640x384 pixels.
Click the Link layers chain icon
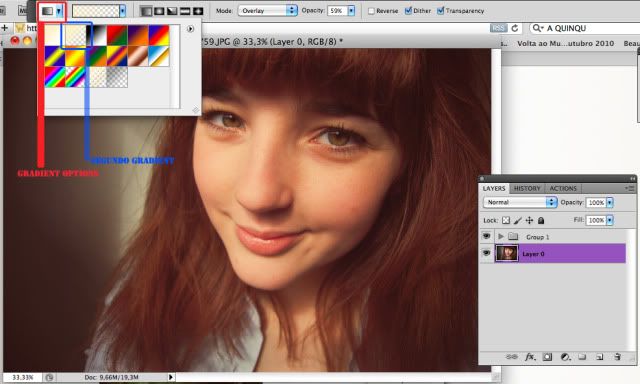(x=511, y=357)
